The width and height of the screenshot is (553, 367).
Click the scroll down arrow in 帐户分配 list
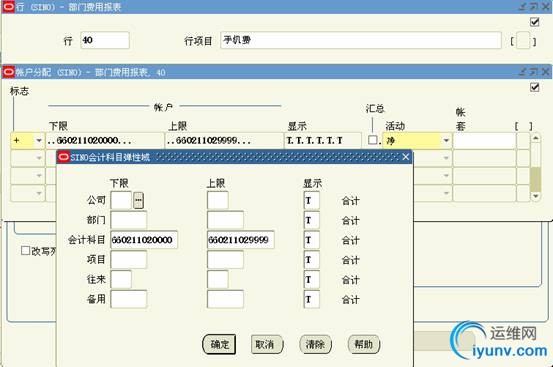click(535, 196)
